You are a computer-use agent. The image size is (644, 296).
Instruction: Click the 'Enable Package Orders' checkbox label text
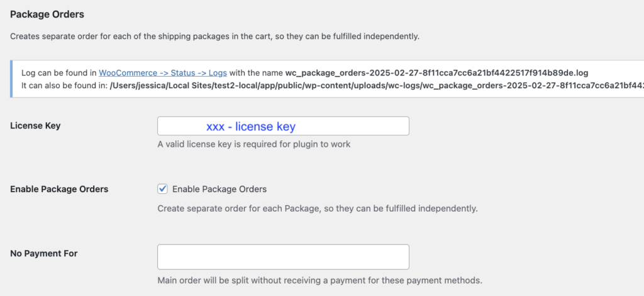click(x=219, y=189)
